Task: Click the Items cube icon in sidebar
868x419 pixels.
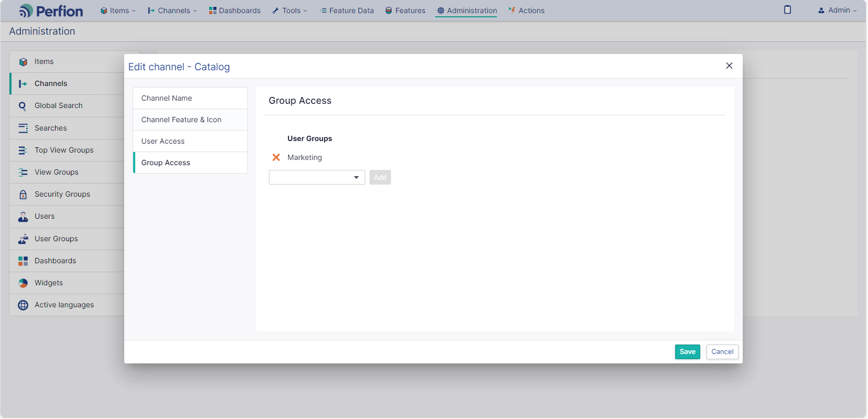Action: [23, 62]
